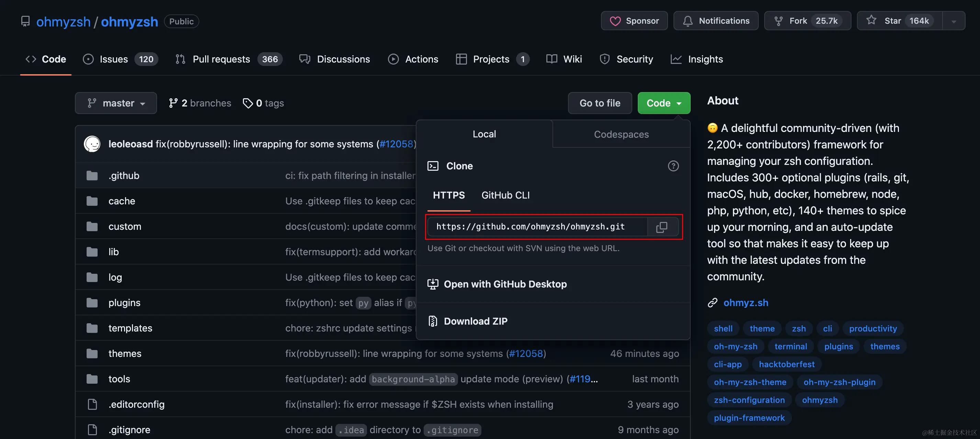Screen dimensions: 980x439
Task: Click the Star icon button
Action: (871, 21)
